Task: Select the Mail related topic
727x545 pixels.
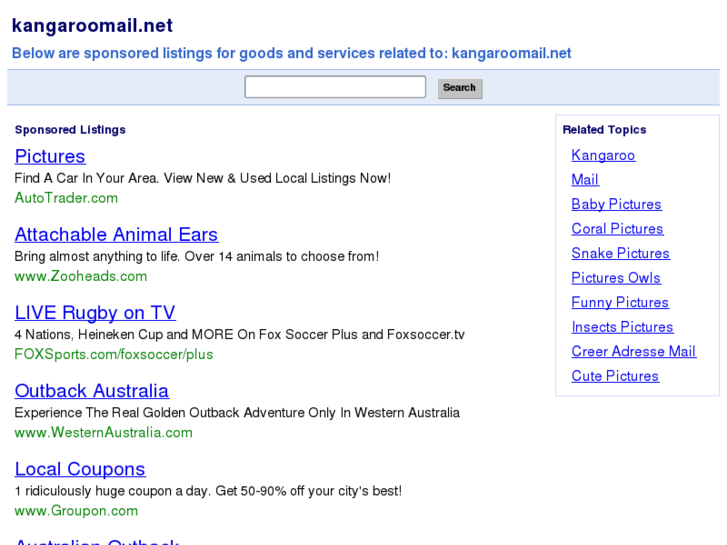Action: pyautogui.click(x=585, y=180)
